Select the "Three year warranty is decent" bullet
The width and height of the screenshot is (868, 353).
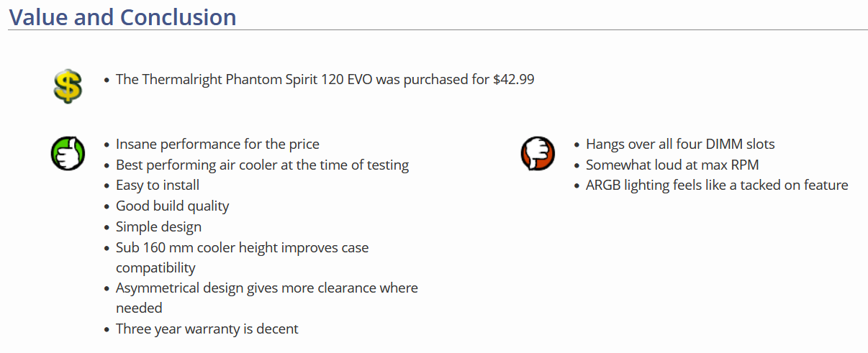click(207, 329)
